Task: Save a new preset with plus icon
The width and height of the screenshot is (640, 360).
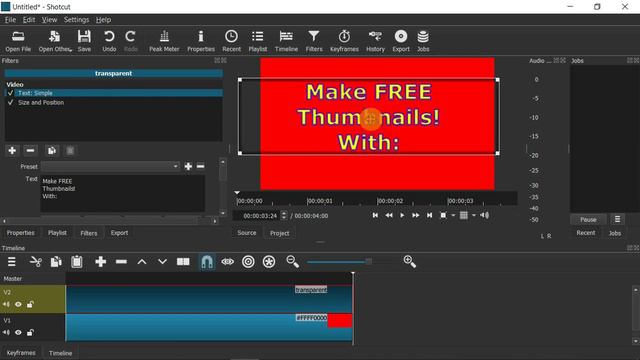Action: coord(188,166)
